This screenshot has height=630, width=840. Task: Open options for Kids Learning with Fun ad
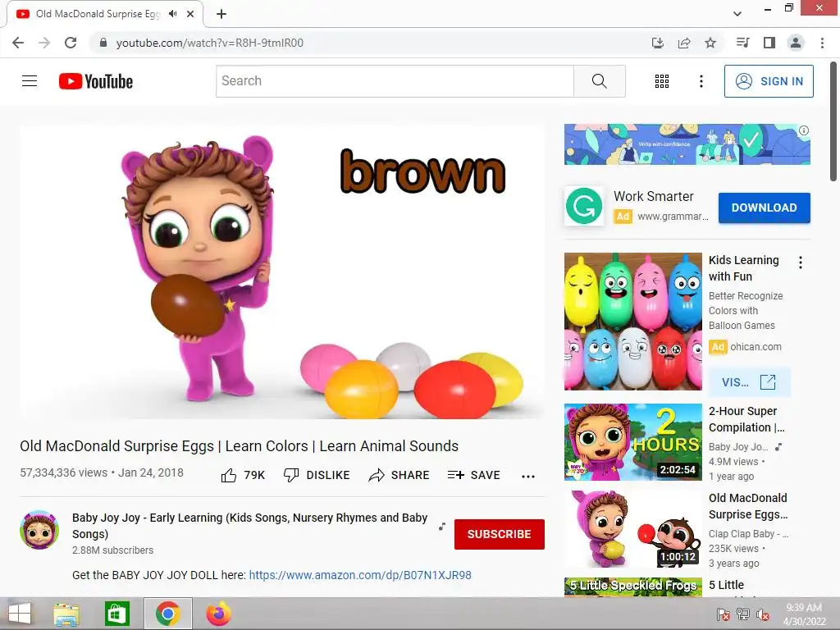(801, 262)
